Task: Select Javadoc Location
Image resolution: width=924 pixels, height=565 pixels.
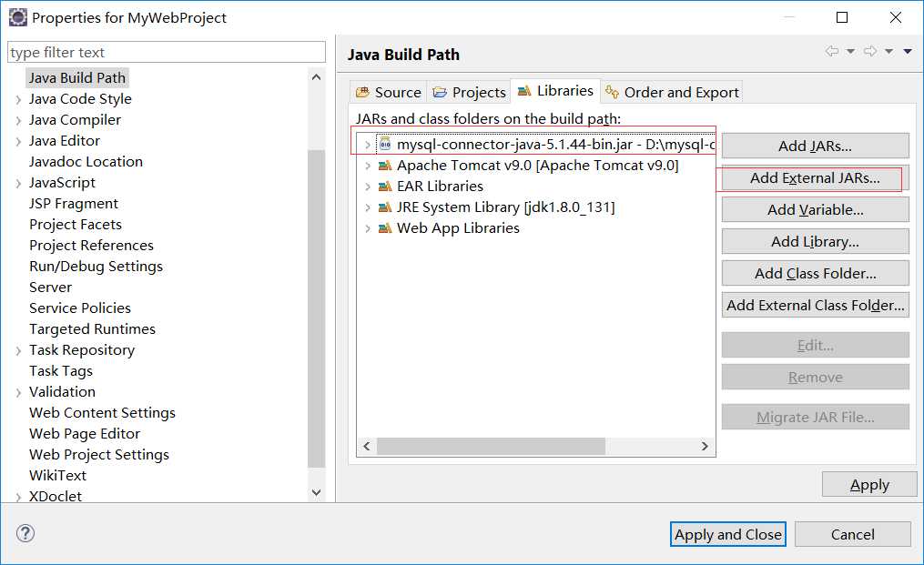Action: pyautogui.click(x=86, y=161)
